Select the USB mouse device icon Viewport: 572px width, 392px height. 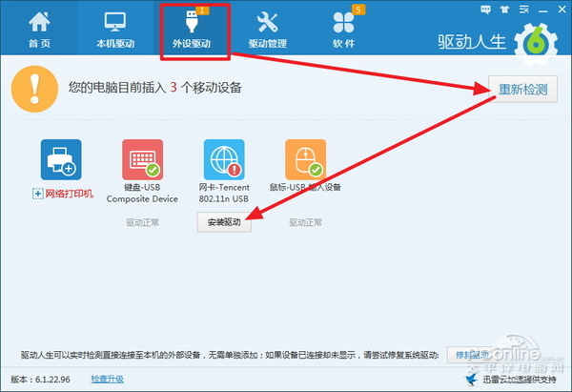point(305,159)
